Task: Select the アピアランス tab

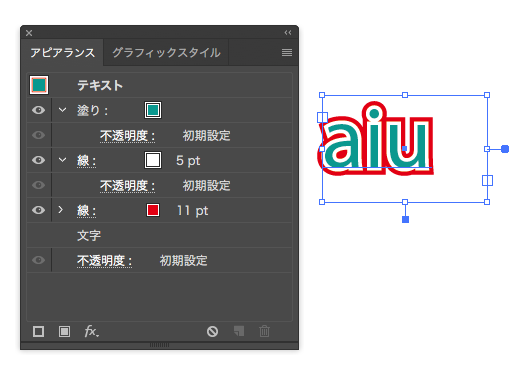Action: 63,53
